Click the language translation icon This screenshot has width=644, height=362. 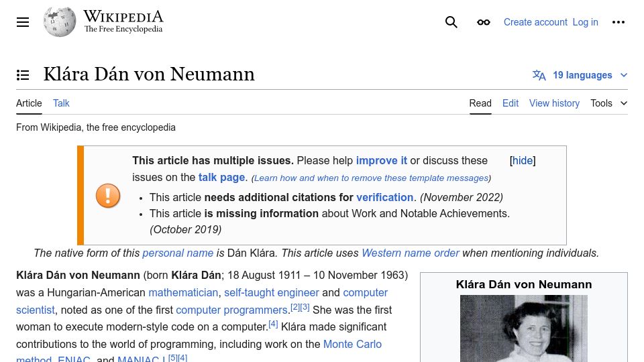tap(539, 75)
